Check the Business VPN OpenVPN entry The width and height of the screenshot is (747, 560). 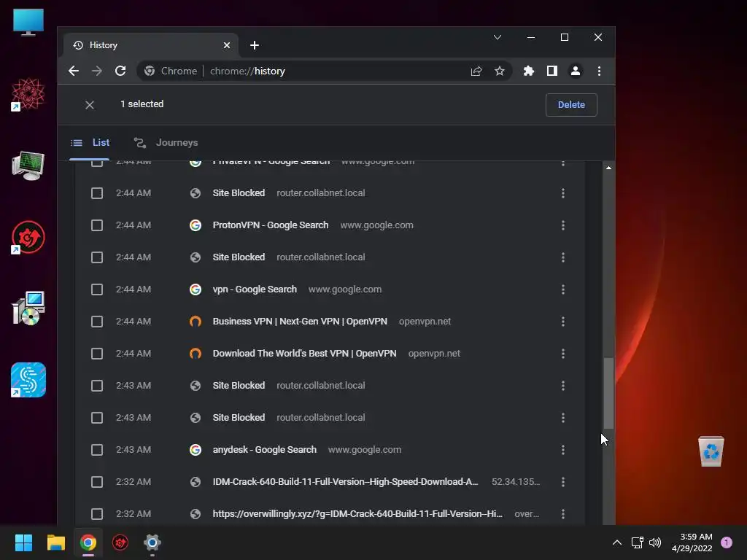click(x=97, y=322)
